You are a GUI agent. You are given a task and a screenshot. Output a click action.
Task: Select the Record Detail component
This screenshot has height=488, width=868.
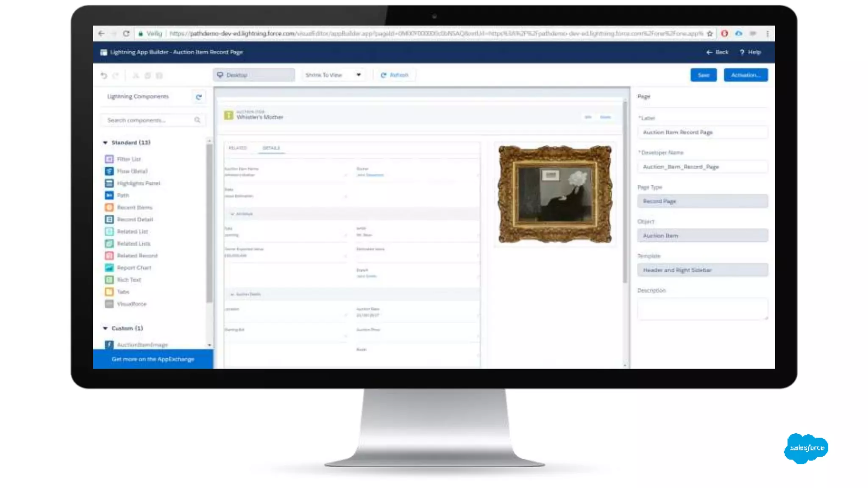pyautogui.click(x=129, y=219)
